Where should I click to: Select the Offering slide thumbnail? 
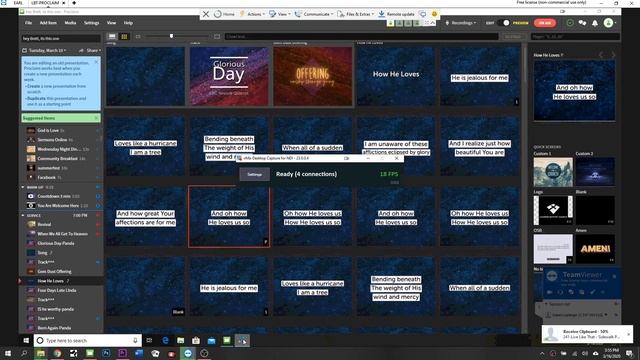point(313,76)
